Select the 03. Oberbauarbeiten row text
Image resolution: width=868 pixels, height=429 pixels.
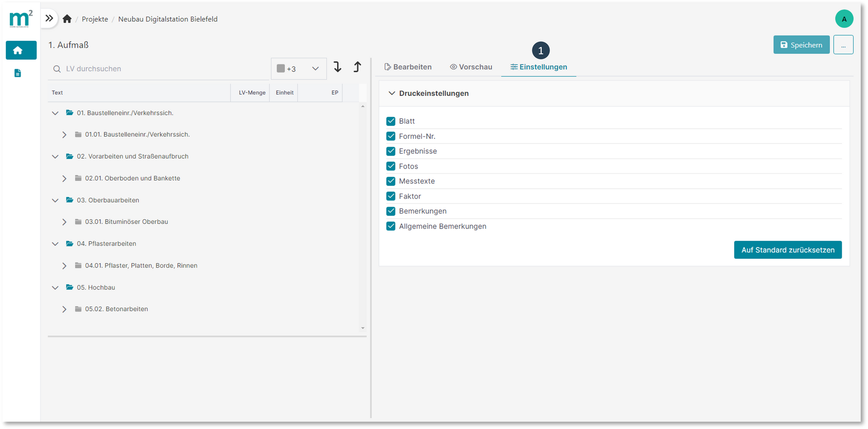pyautogui.click(x=108, y=200)
